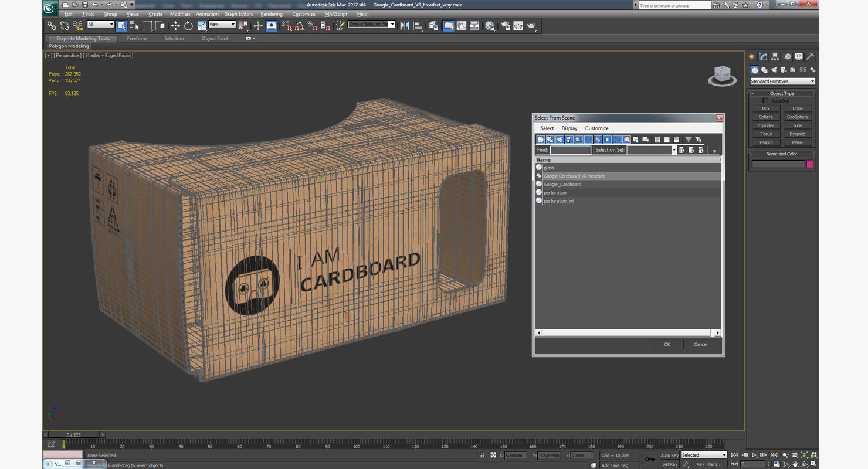The width and height of the screenshot is (868, 469).
Task: Click the Set Key button
Action: (669, 464)
